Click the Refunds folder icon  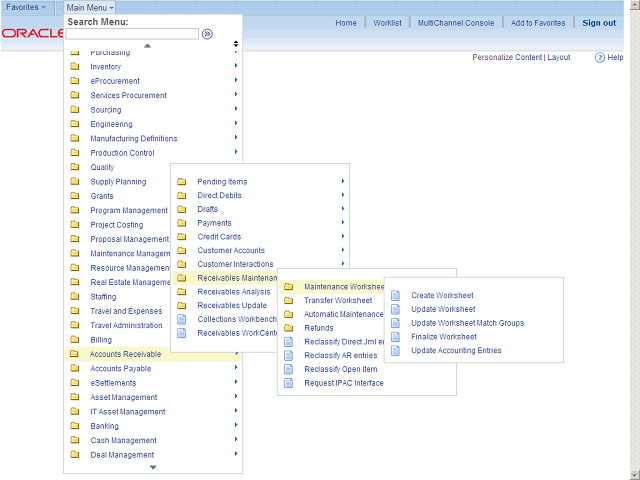288,328
